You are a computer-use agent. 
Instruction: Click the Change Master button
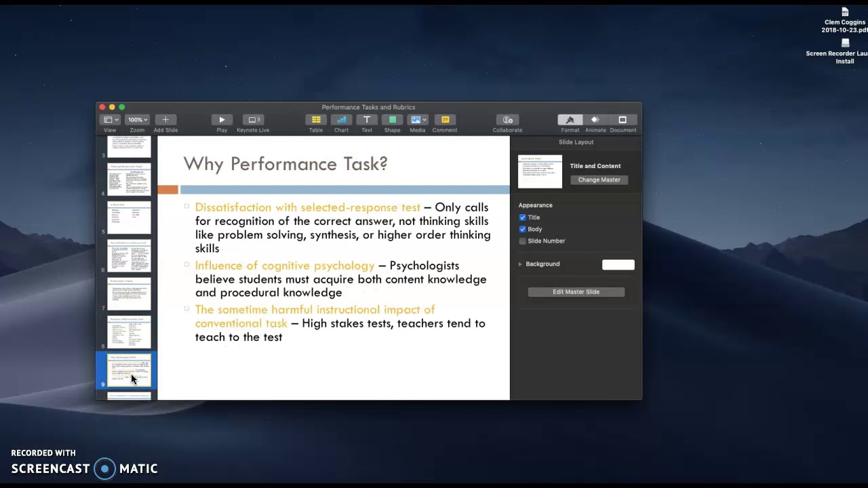tap(599, 180)
